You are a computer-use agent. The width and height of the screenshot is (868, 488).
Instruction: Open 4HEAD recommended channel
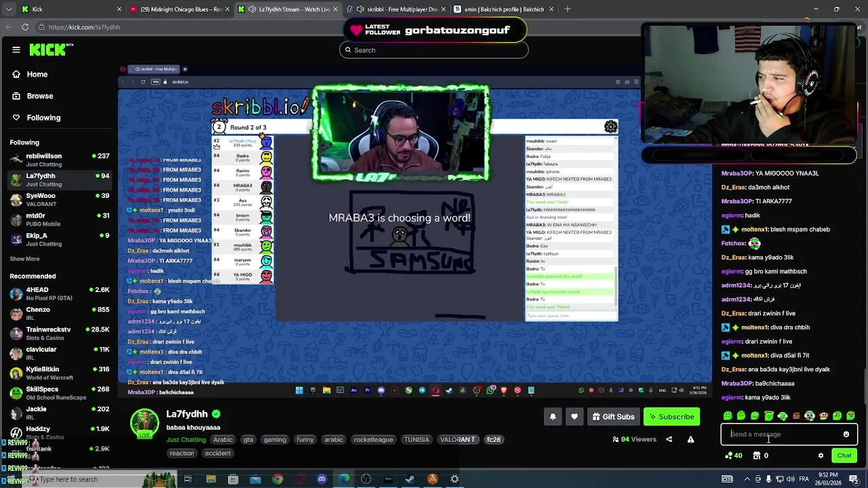(x=60, y=293)
